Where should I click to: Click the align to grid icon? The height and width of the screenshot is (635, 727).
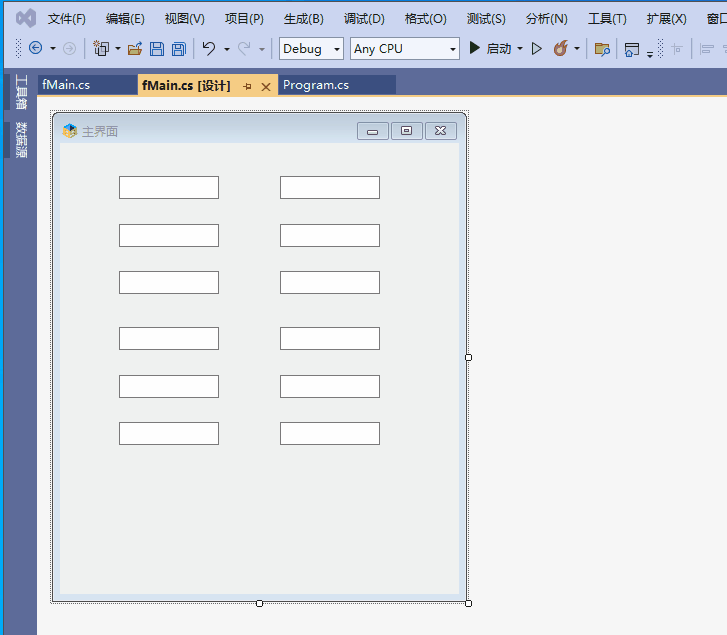pyautogui.click(x=677, y=49)
